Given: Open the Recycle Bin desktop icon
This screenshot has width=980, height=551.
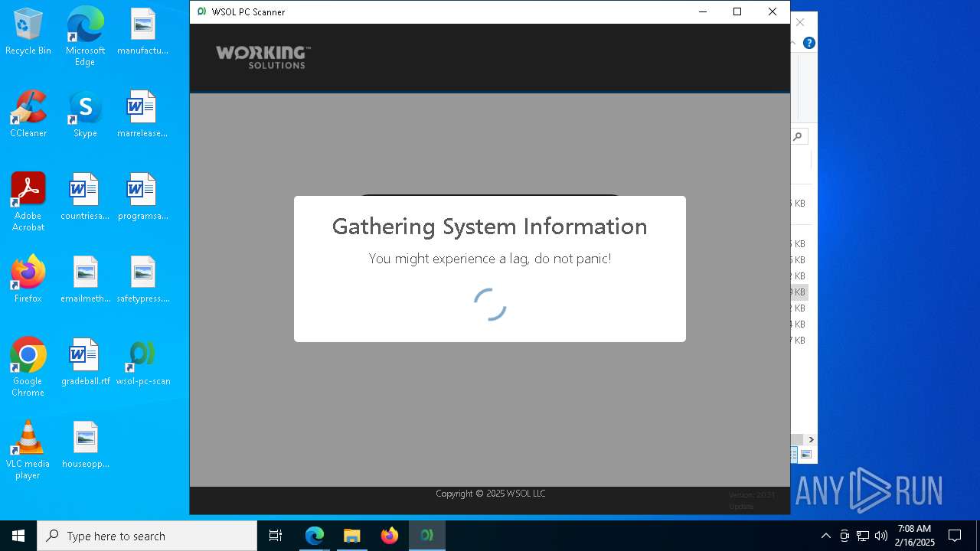Looking at the screenshot, I should coord(28,31).
